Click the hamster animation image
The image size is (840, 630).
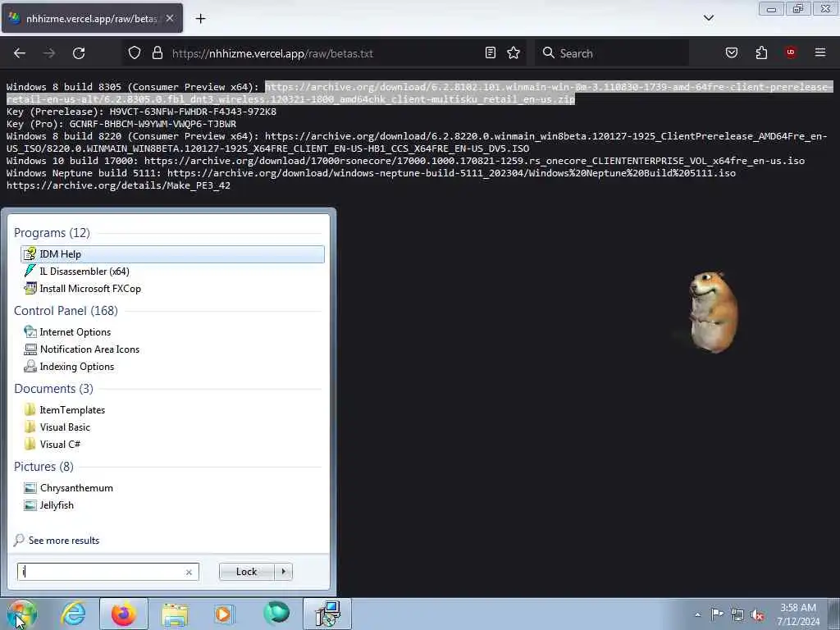tap(713, 312)
